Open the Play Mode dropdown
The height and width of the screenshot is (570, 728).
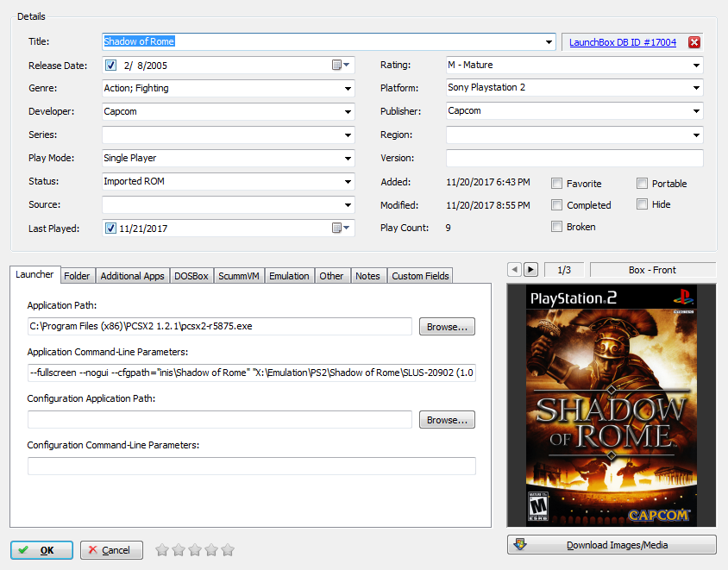pos(348,159)
